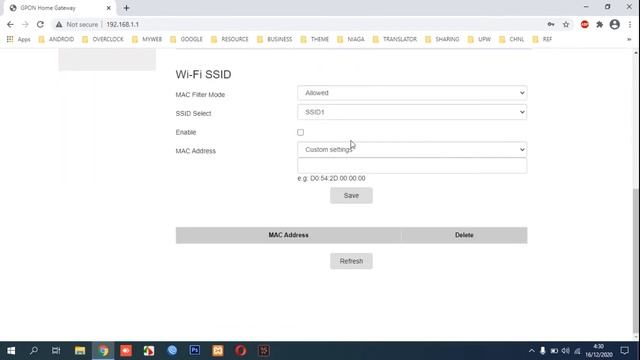Screen dimensions: 640x360
Task: Reload the router page
Action: 40,24
